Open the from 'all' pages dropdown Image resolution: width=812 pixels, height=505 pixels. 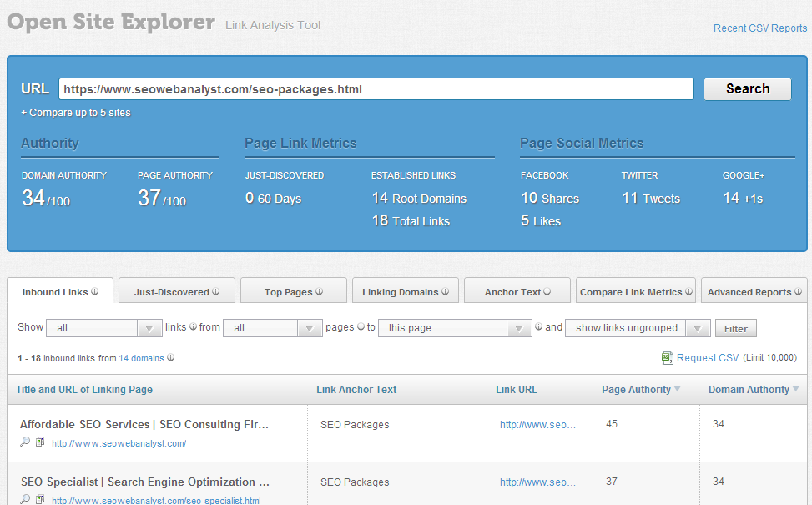[273, 328]
